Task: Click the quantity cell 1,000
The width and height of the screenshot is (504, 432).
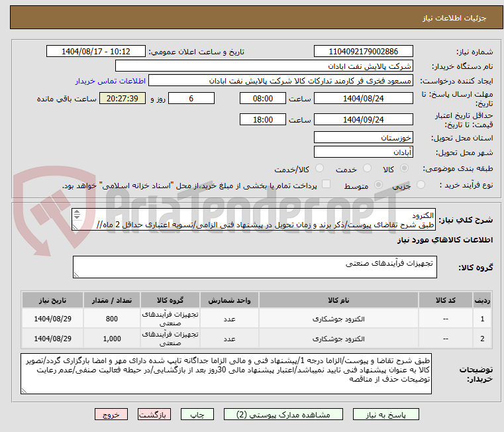Action: (111, 339)
